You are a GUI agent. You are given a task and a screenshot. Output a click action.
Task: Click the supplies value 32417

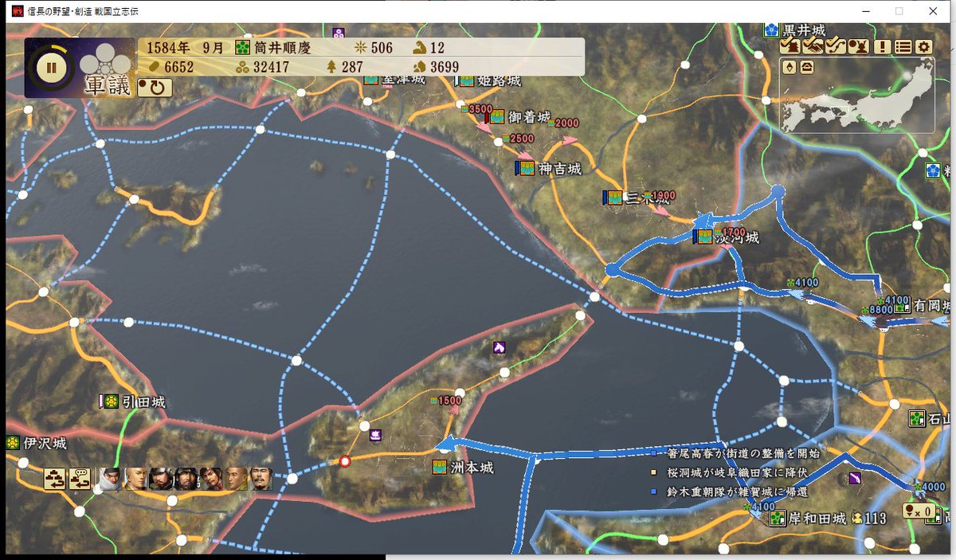(x=271, y=67)
